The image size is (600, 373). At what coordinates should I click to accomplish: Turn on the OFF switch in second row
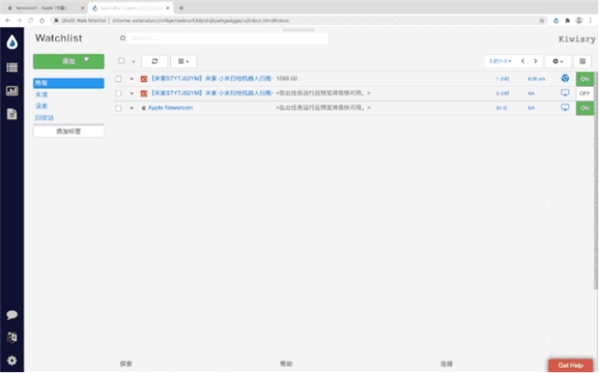584,93
